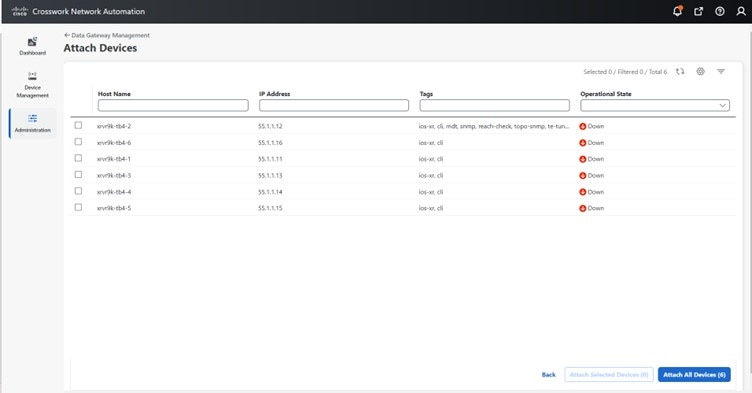Open Dashboard from the sidebar
Screen dimensions: 752x393
point(33,46)
